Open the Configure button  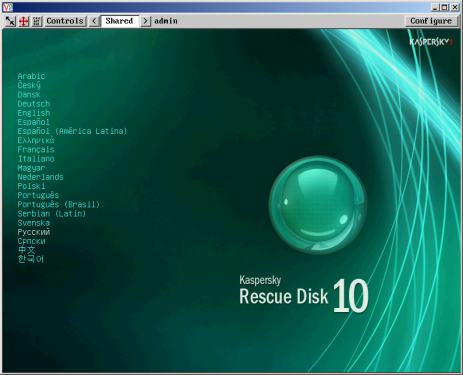coord(431,21)
